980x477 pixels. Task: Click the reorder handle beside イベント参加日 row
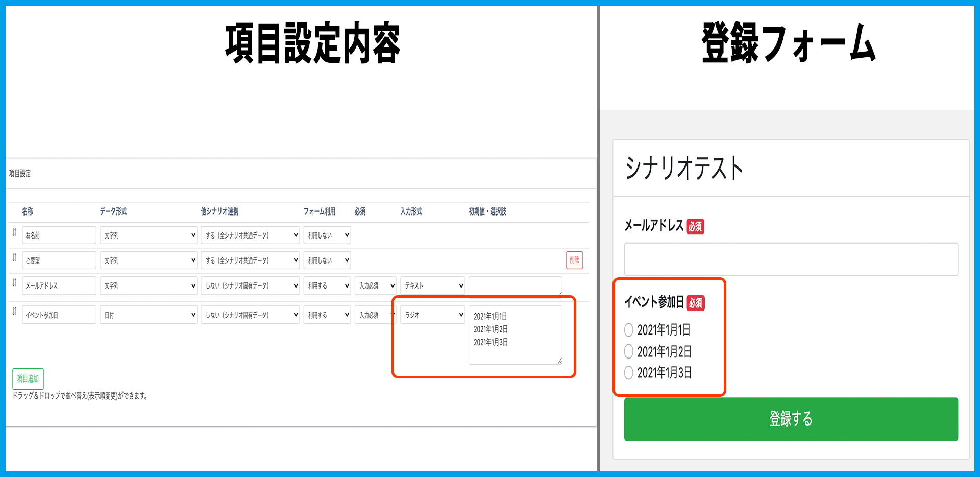14,312
